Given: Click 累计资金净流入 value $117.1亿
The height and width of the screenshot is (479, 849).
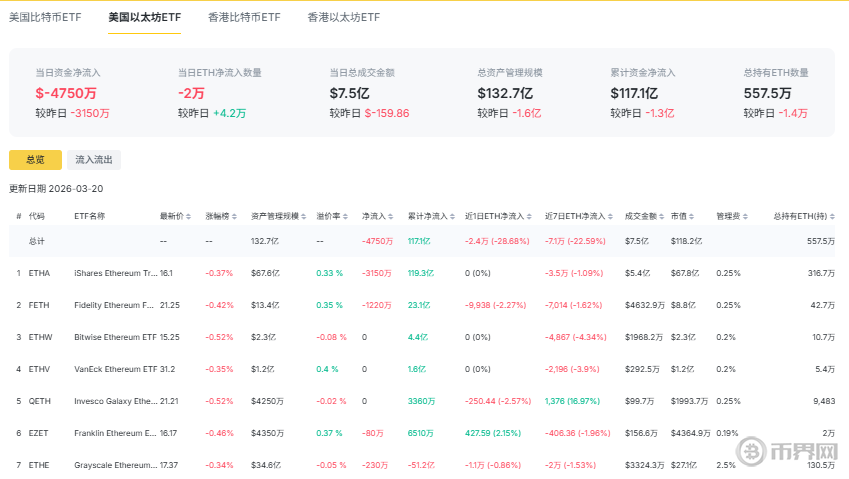Looking at the screenshot, I should coord(634,93).
